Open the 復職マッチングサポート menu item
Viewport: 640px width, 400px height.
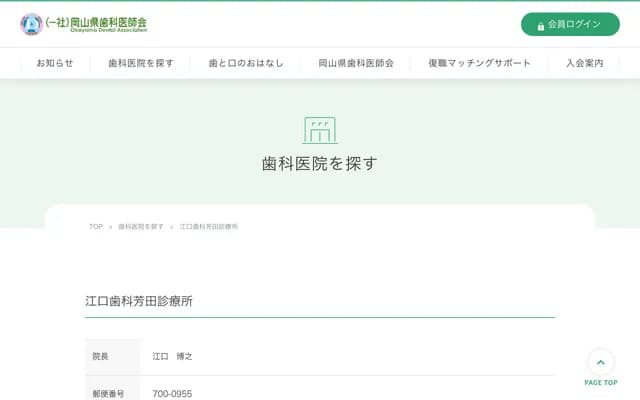[x=480, y=63]
